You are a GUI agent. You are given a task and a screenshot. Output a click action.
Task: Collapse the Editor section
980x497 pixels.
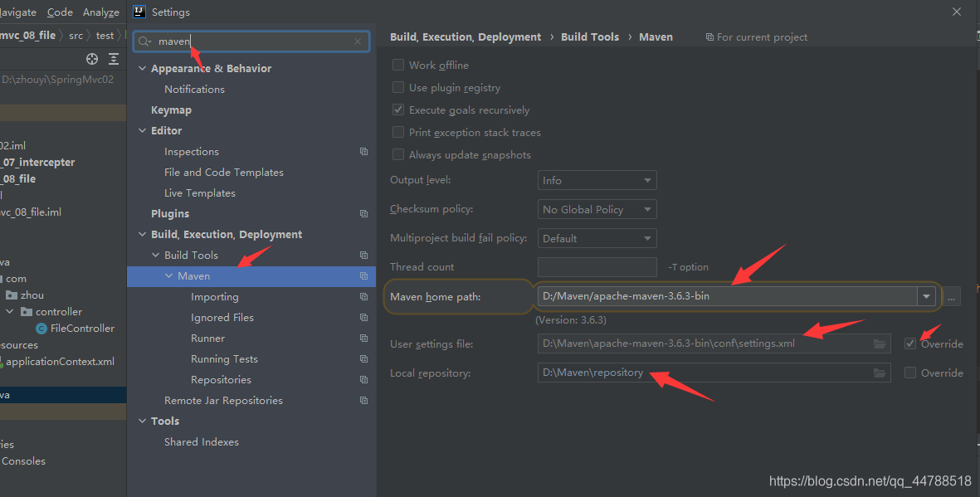coord(143,130)
